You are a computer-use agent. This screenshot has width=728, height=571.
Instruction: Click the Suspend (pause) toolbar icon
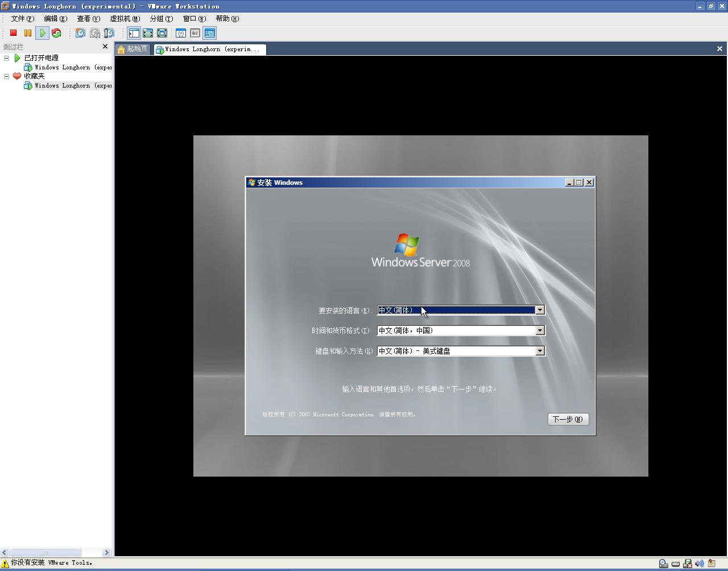pyautogui.click(x=28, y=33)
